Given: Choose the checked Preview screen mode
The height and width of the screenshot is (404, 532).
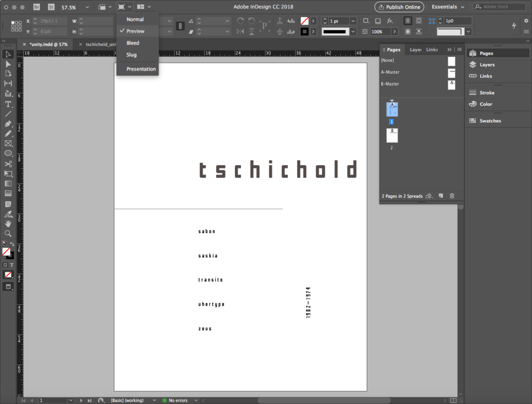Looking at the screenshot, I should tap(136, 31).
